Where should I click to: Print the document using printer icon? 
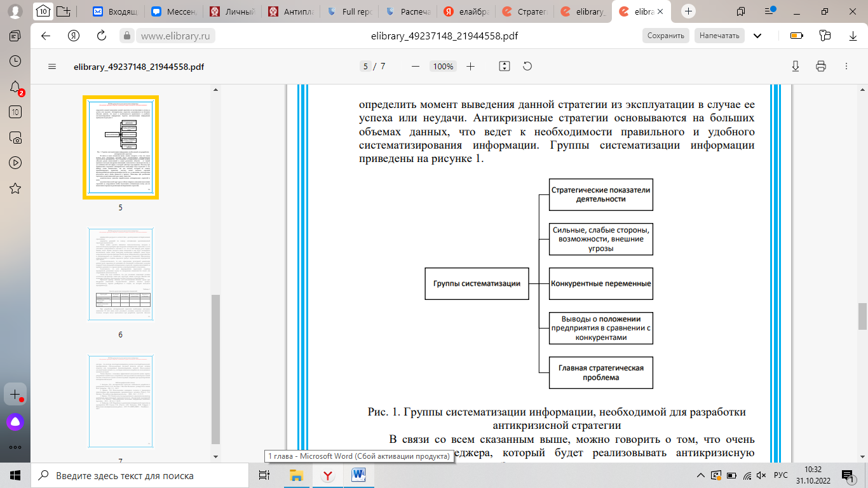[821, 65]
